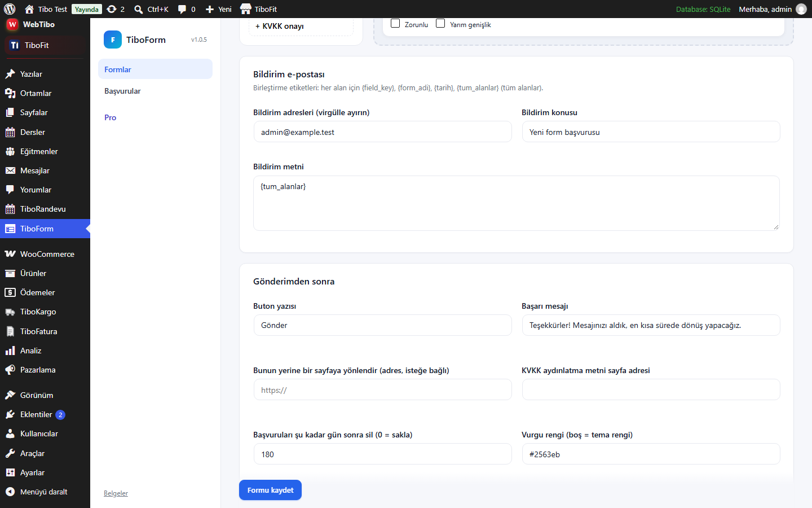Viewport: 812px width, 508px height.
Task: Click the Bildirim konusu input
Action: coord(651,132)
